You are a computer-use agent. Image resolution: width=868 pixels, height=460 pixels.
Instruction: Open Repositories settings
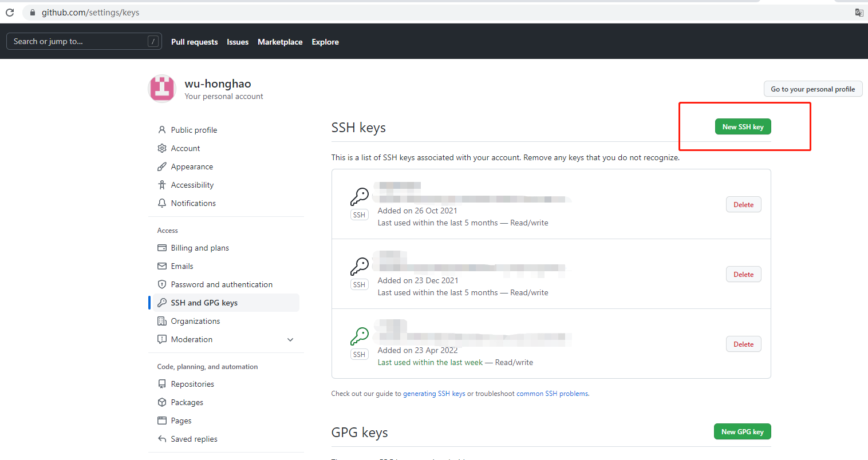[x=226, y=384]
